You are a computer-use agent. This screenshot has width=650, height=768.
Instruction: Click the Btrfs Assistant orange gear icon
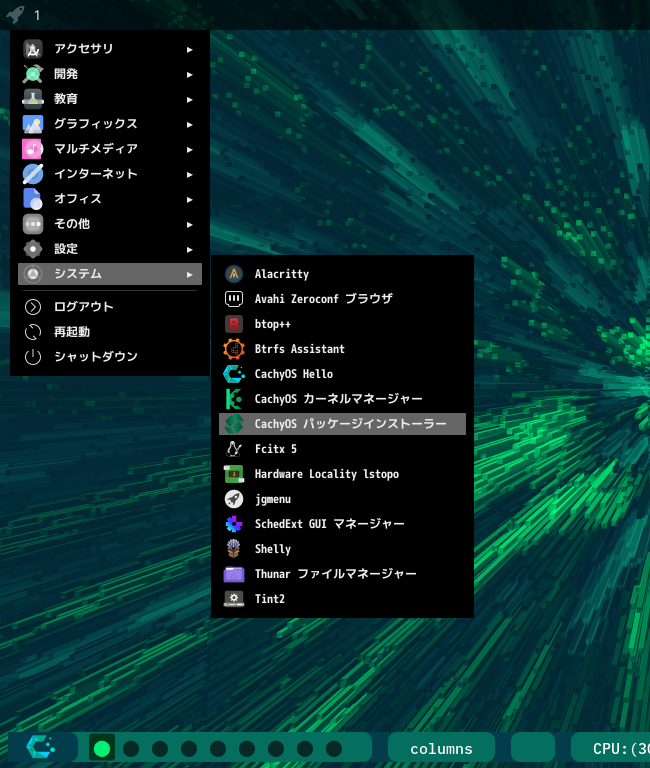(x=234, y=349)
